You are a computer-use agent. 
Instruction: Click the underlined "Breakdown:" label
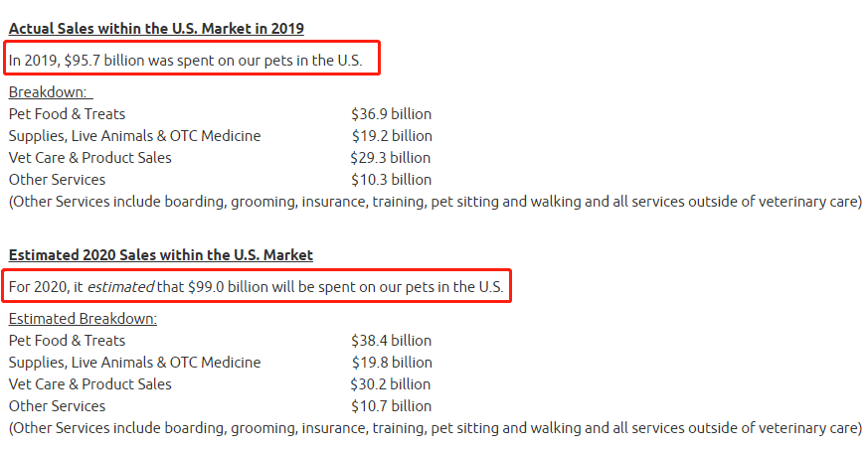(48, 92)
